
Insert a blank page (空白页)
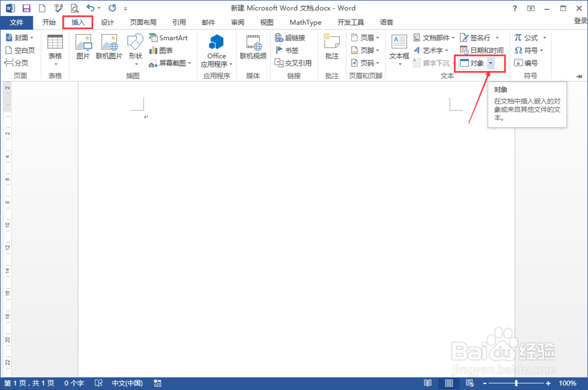coord(20,50)
